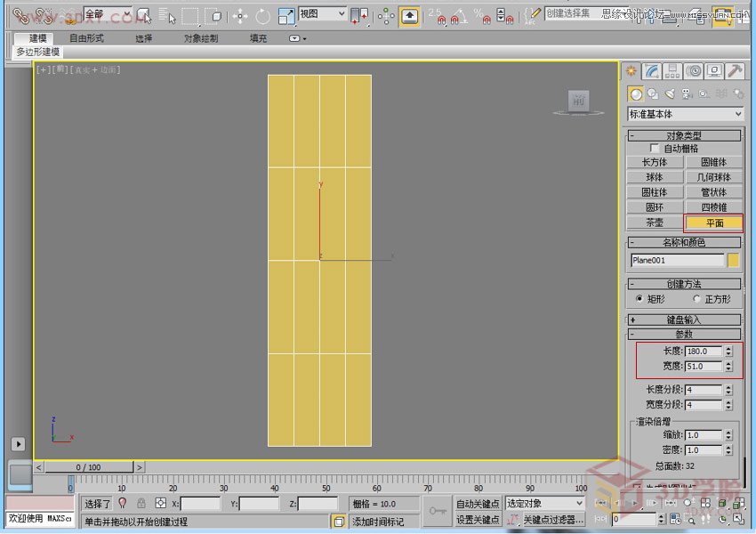Viewport: 756px width, 534px height.
Task: Enable the 自动栅格 (AutoGrid) checkbox
Action: 655,149
